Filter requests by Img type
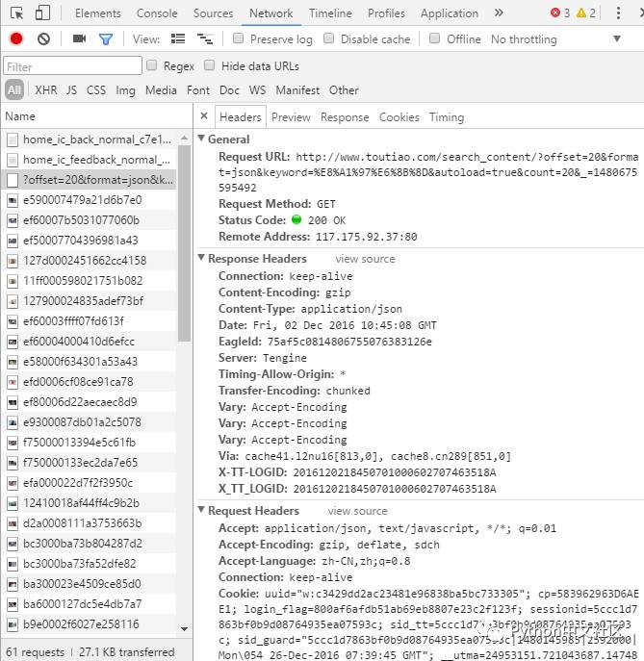This screenshot has width=644, height=661. 125,90
